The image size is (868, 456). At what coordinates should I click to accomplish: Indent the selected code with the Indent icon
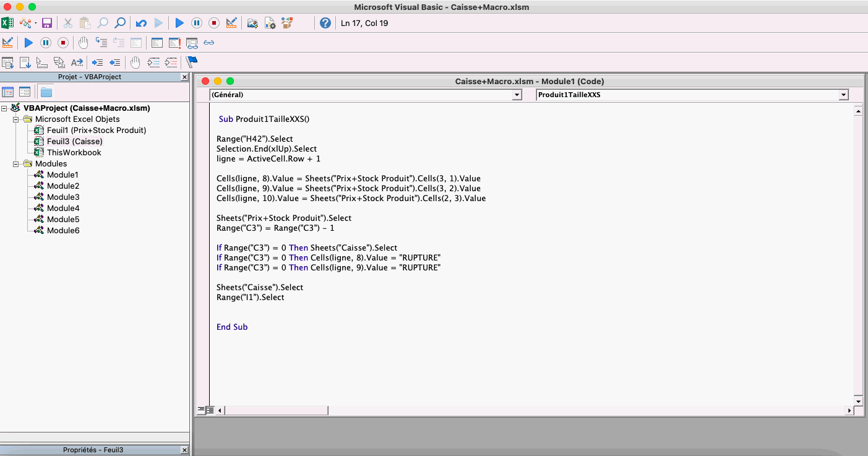(x=97, y=62)
